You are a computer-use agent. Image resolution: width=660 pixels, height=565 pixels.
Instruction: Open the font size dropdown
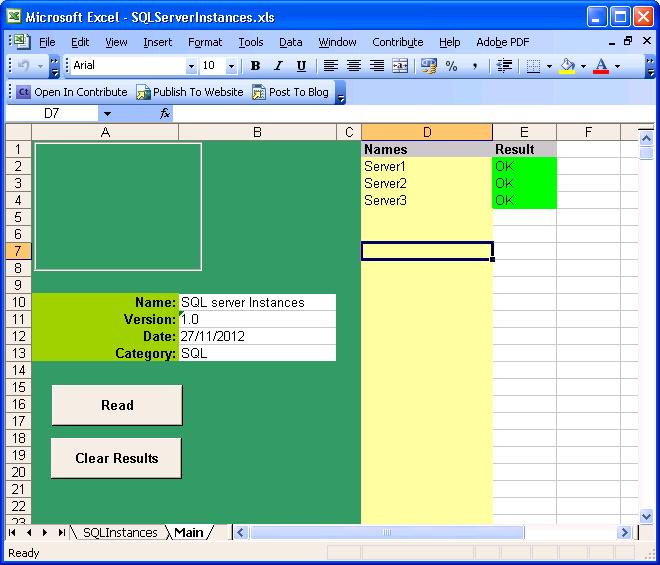[232, 66]
